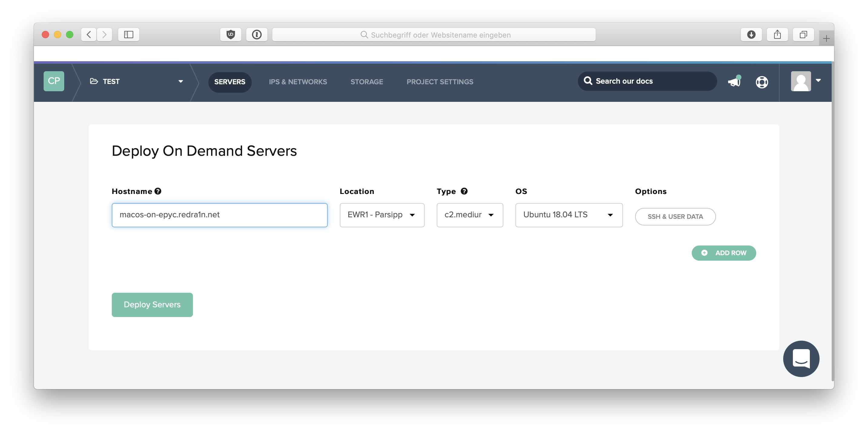Open the OS dropdown Ubuntu 18.04 LTS
This screenshot has width=868, height=434.
coord(569,215)
